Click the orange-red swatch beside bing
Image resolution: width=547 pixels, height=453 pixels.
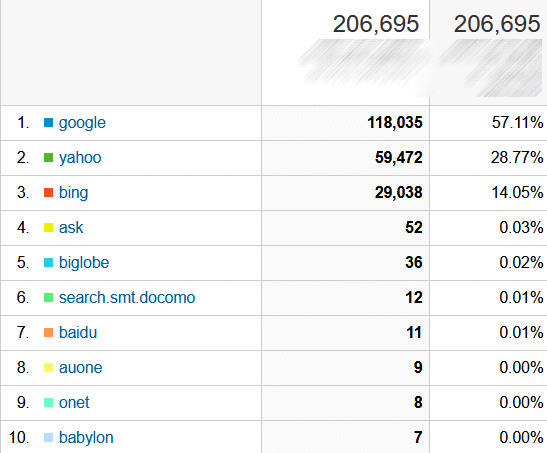pos(48,192)
